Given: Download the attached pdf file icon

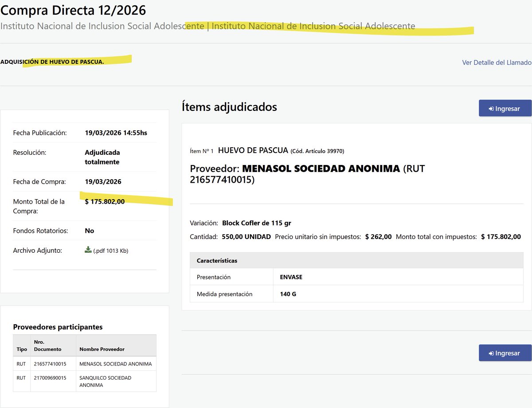Looking at the screenshot, I should tap(88, 250).
